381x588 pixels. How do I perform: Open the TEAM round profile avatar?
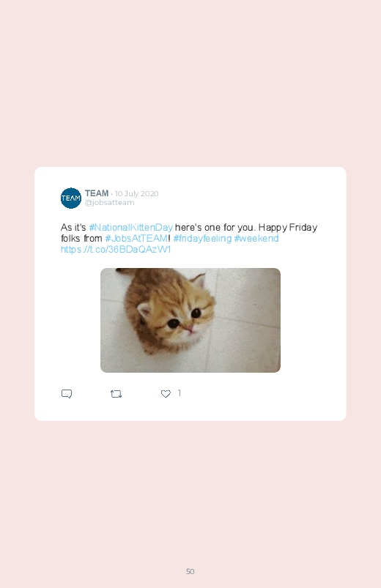[x=71, y=198]
